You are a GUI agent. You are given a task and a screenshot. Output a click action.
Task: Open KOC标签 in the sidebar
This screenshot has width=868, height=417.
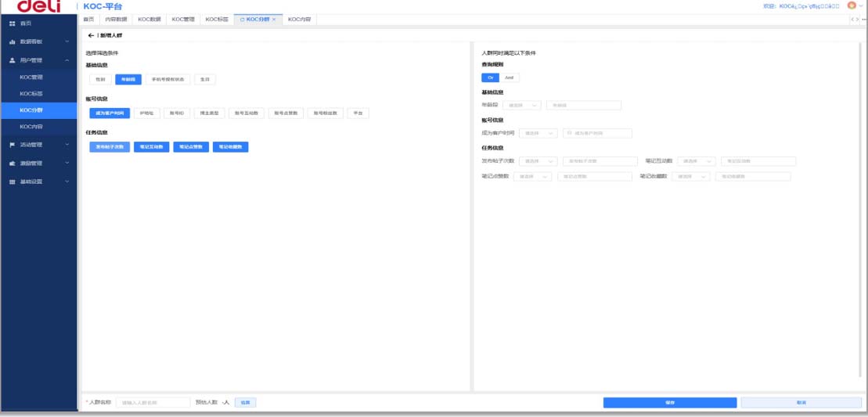[31, 94]
